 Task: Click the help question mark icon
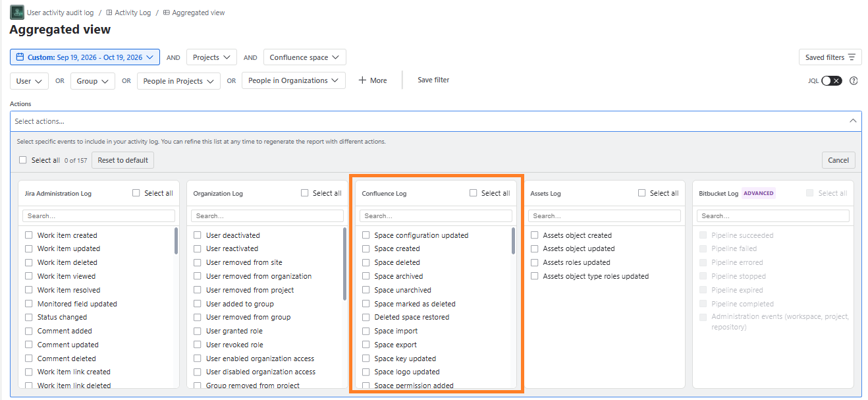(854, 81)
